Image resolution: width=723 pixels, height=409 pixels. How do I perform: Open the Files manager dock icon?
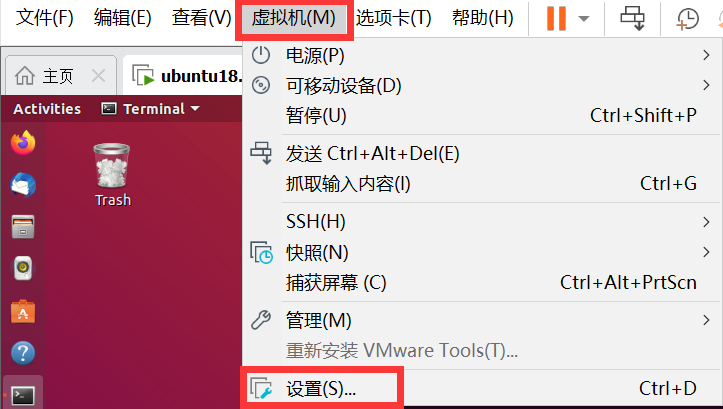pyautogui.click(x=23, y=226)
